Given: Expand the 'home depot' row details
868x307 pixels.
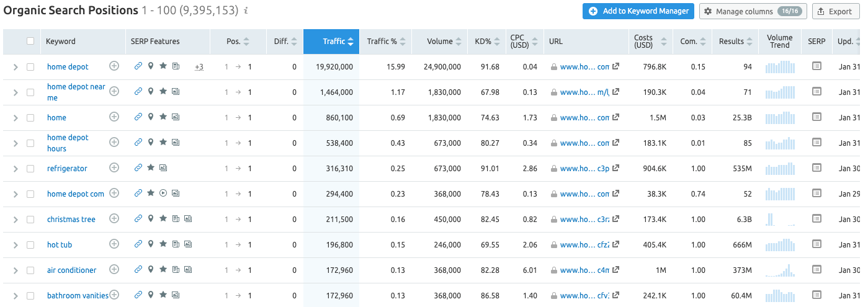Looking at the screenshot, I should point(16,66).
